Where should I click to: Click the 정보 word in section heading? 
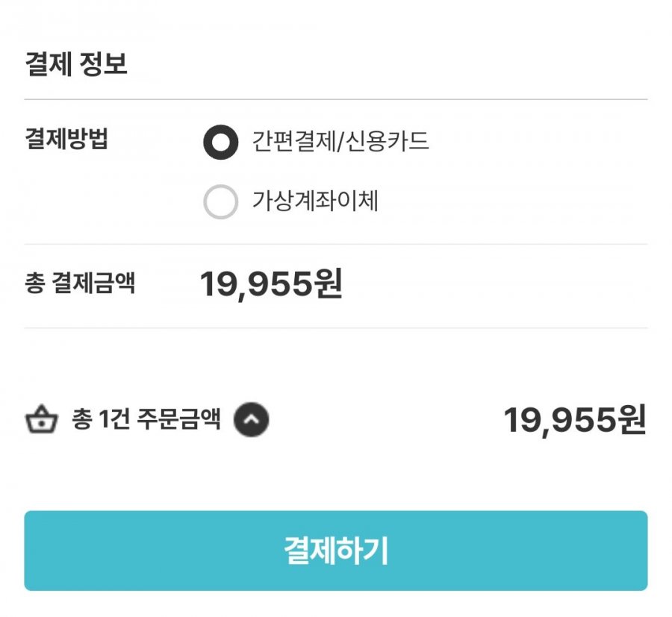(x=103, y=64)
